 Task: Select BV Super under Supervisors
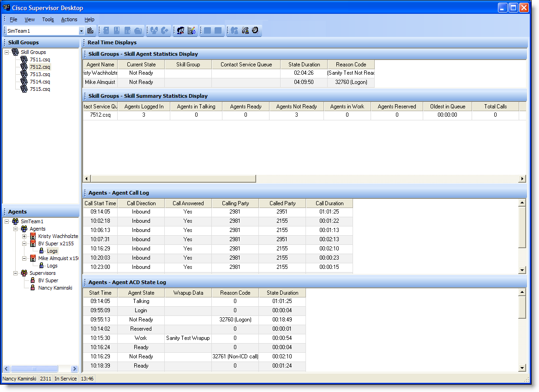tap(48, 280)
